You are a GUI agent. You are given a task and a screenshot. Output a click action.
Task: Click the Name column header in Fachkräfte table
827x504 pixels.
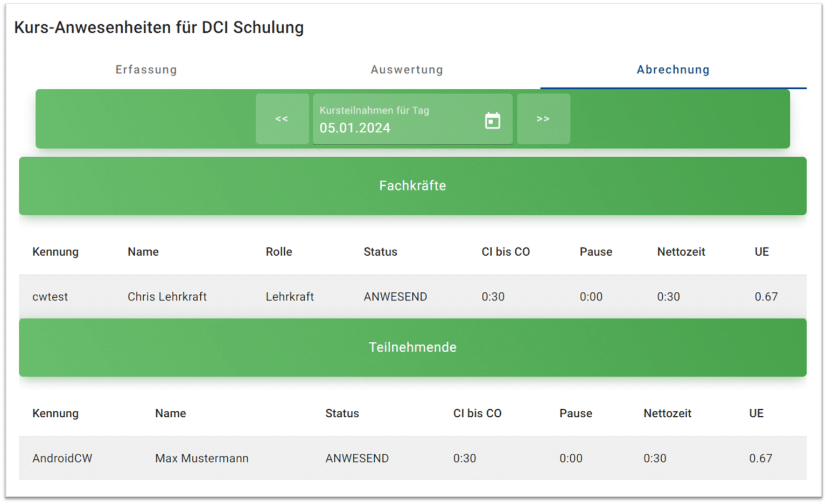pyautogui.click(x=143, y=251)
